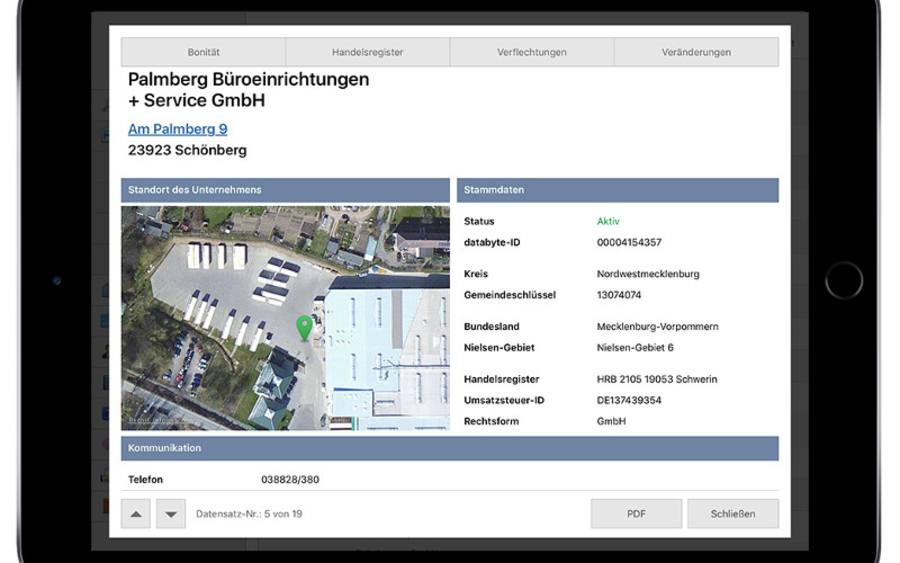Click the Kommunikation section header
The width and height of the screenshot is (900, 563).
(450, 448)
